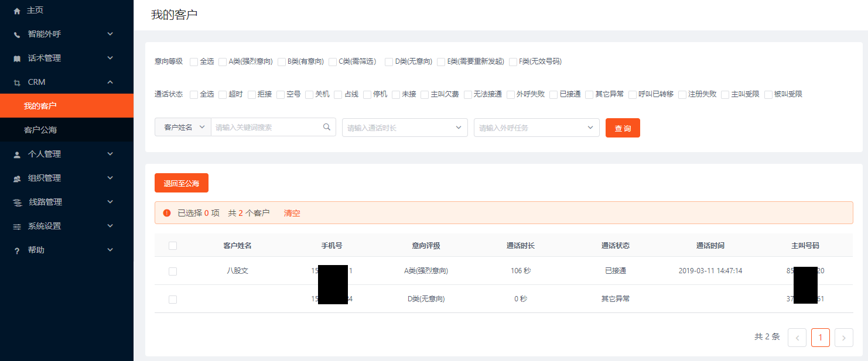Check the 无法接通 call status
Screen dimensions: 868x361
click(x=468, y=94)
